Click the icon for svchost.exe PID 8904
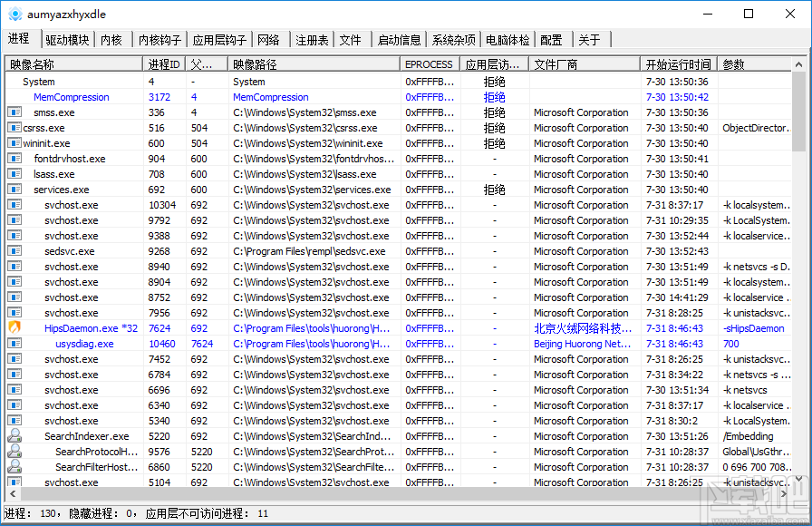The width and height of the screenshot is (812, 526). click(14, 282)
